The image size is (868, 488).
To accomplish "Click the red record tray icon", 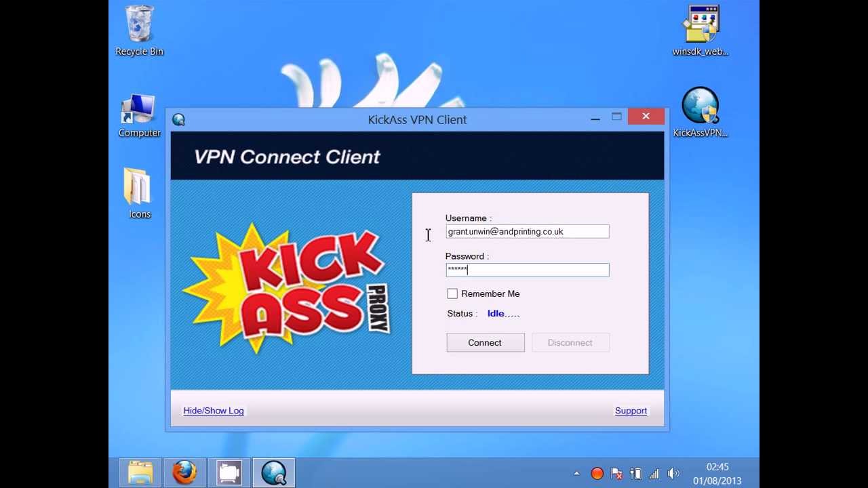I will point(597,474).
